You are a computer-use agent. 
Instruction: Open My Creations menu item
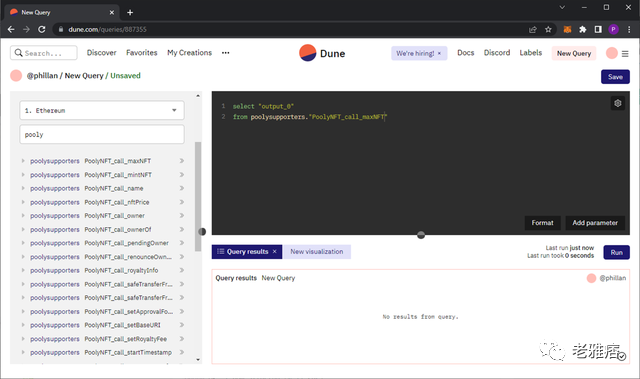click(189, 53)
